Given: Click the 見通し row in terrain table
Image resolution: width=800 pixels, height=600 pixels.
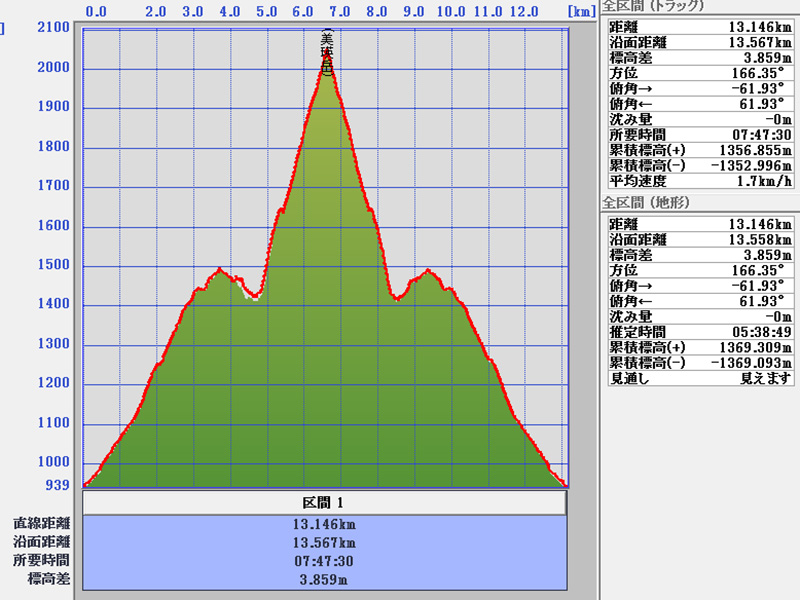Looking at the screenshot, I should pos(700,378).
